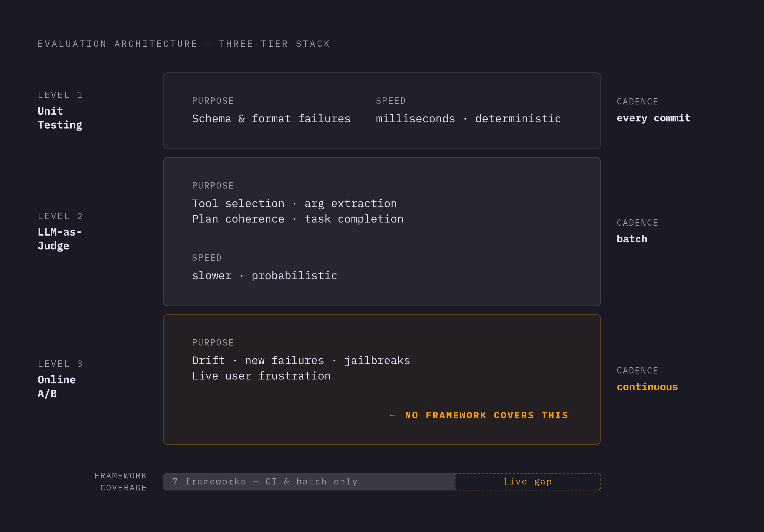Click 'Live user frustration' text
This screenshot has height=532, width=764.
[x=261, y=376]
